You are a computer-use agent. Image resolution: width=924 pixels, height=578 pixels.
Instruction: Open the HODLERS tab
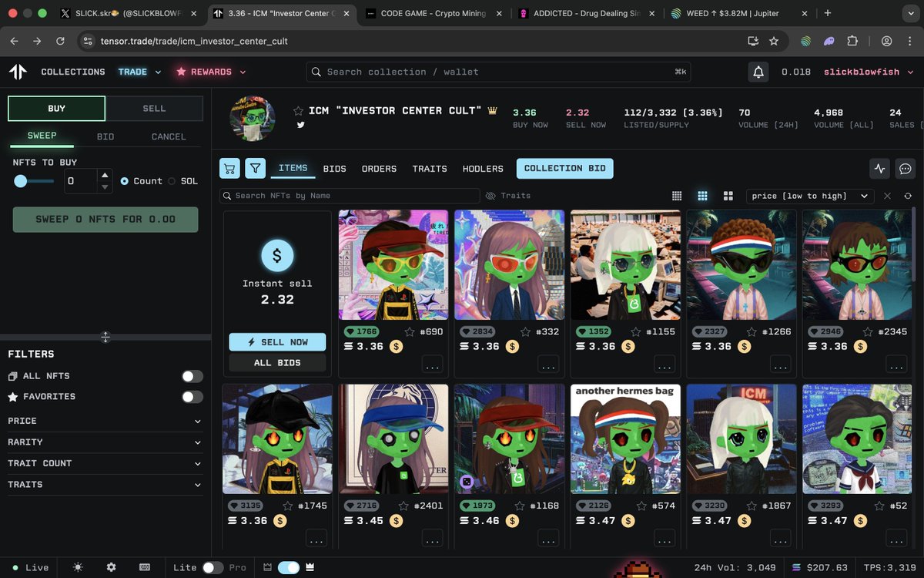pos(483,169)
